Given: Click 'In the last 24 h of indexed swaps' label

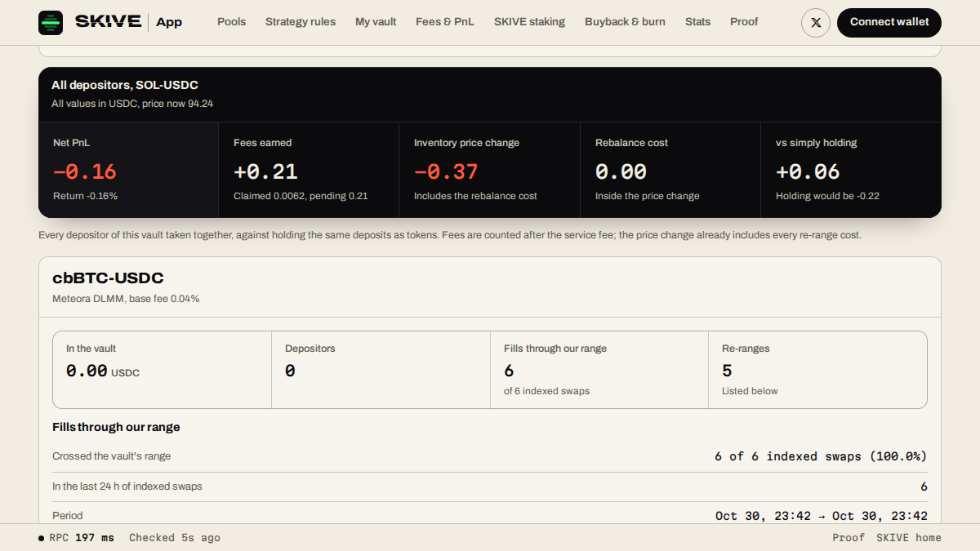Looking at the screenshot, I should 127,486.
